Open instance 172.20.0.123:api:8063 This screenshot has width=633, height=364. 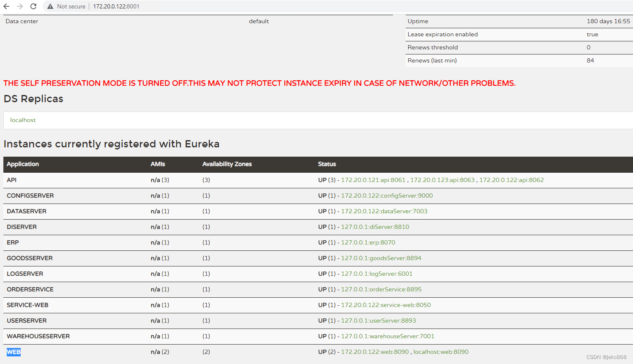click(x=442, y=180)
